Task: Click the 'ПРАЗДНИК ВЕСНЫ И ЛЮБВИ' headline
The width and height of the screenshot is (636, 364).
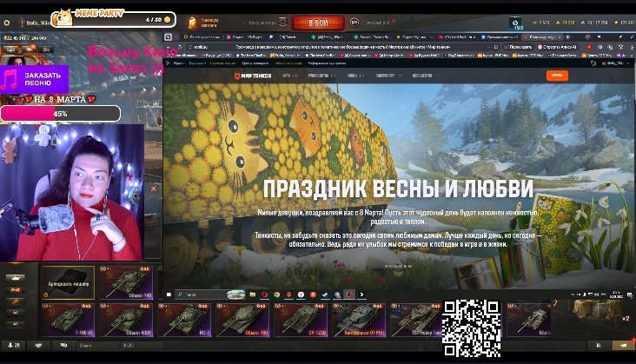Action: (398, 189)
